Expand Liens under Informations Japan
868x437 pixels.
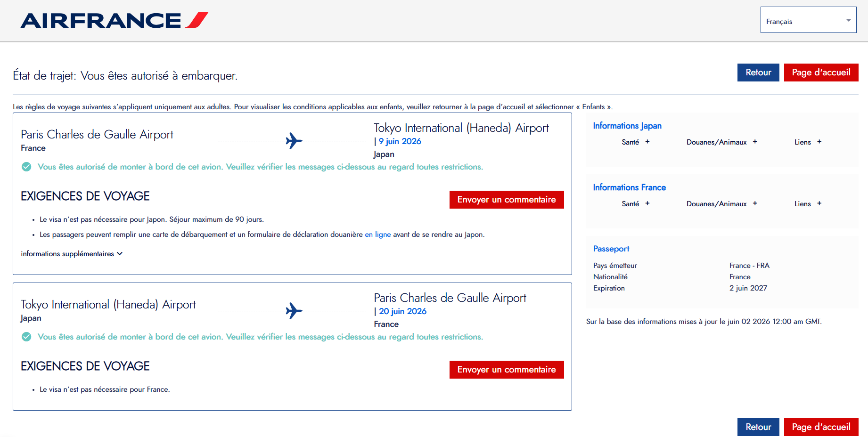(x=808, y=142)
